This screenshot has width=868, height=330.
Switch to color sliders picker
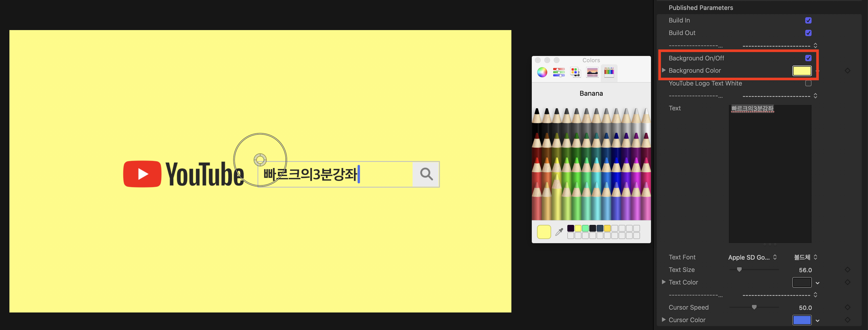(559, 72)
